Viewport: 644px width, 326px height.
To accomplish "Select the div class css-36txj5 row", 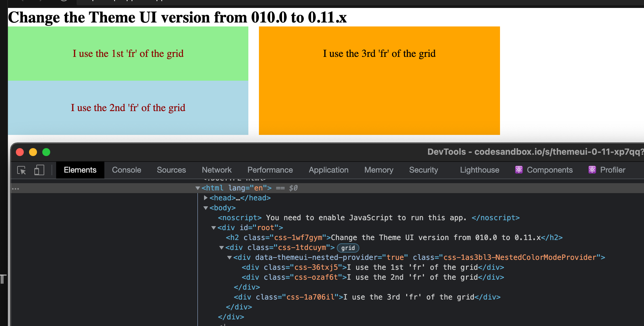I will [373, 267].
